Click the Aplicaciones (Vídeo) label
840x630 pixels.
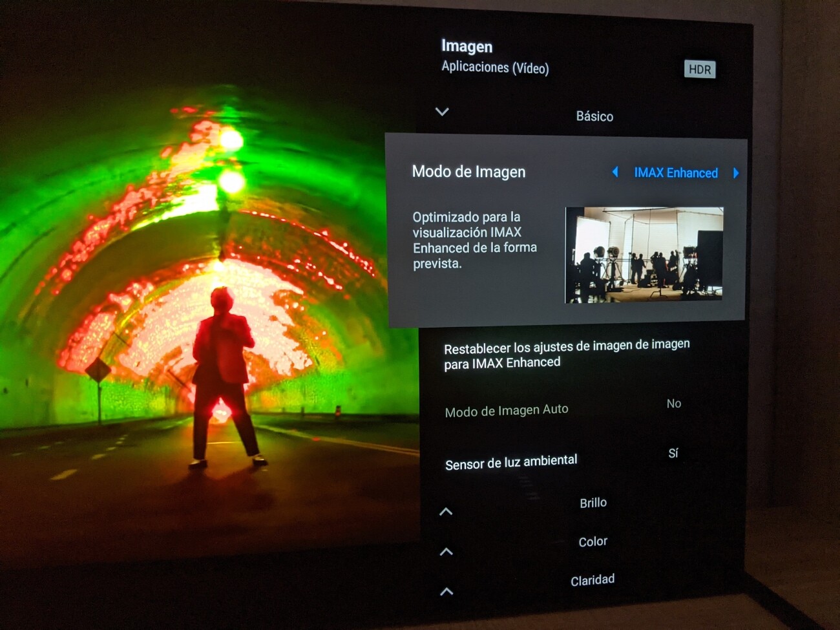point(494,67)
